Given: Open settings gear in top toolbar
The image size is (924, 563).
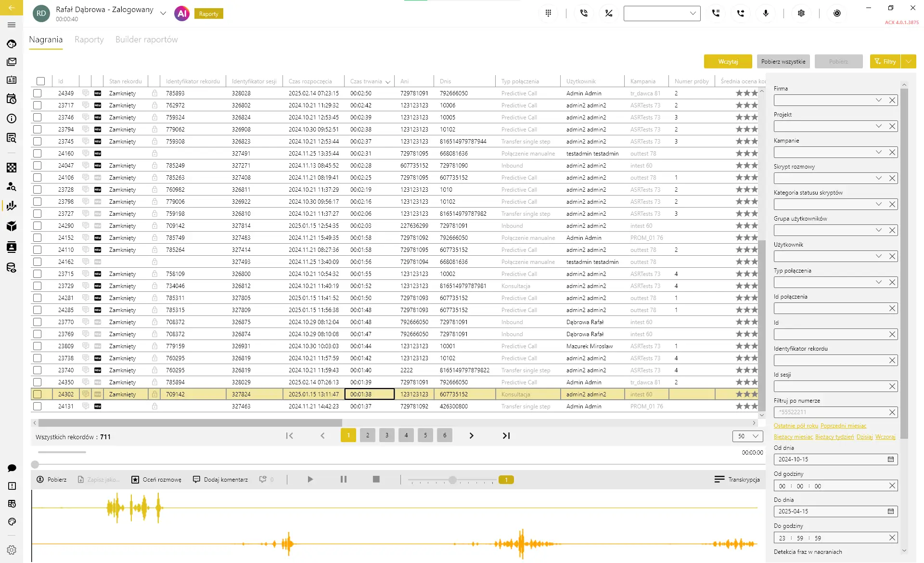Looking at the screenshot, I should coord(801,13).
